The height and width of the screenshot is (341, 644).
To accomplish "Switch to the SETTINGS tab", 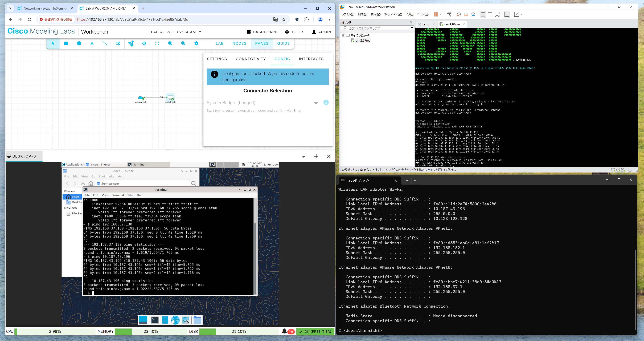I will 217,59.
